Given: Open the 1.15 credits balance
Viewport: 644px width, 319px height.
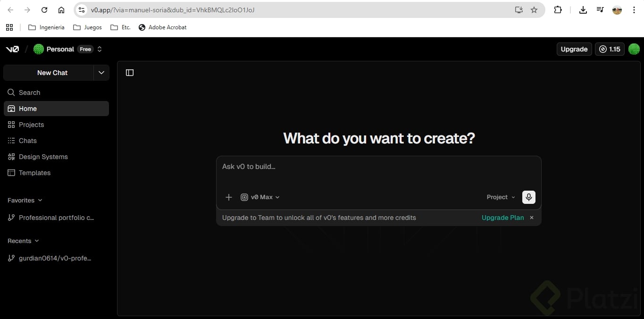Looking at the screenshot, I should point(610,49).
